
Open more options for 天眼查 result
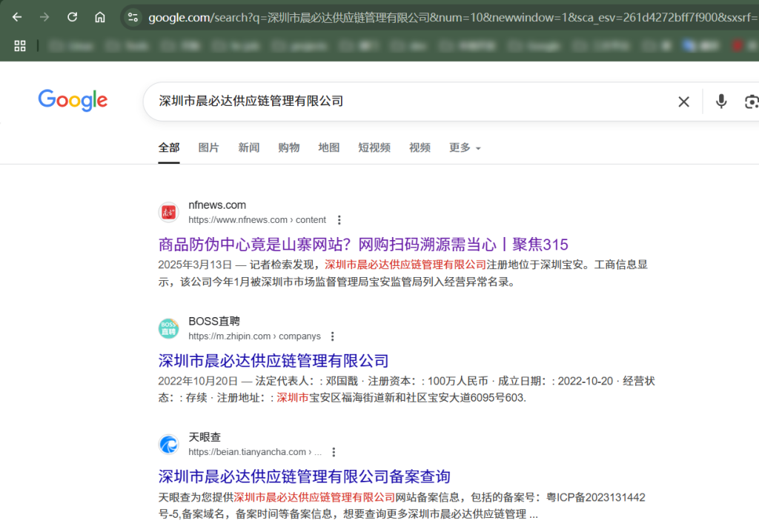click(334, 452)
